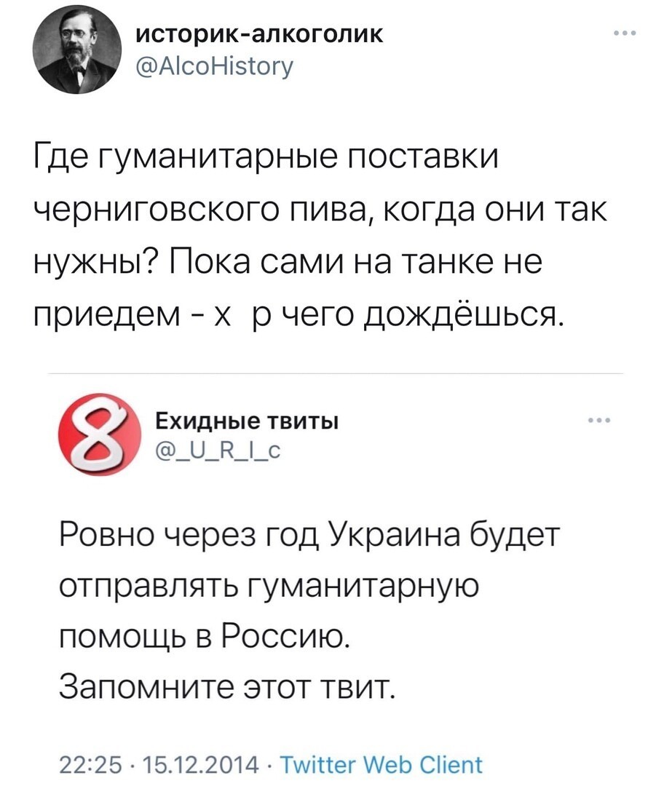Open the историк-алкоголик profile avatar

[76, 51]
